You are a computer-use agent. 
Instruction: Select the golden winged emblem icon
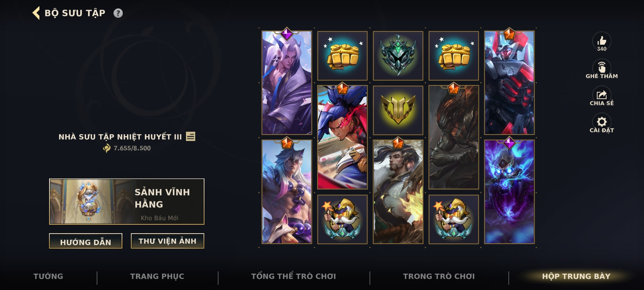click(398, 110)
